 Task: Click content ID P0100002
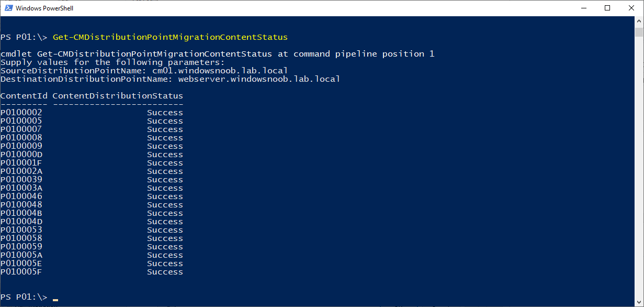coord(21,113)
